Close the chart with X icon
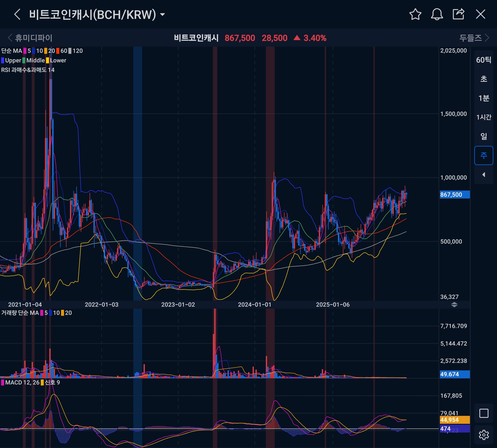Viewport: 497px width, 448px height. [x=480, y=14]
